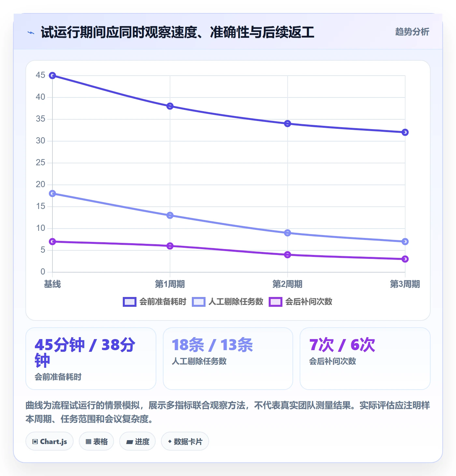Select the 会后补问次数 data point at 第2周期
Image resolution: width=456 pixels, height=476 pixels.
pyautogui.click(x=288, y=255)
